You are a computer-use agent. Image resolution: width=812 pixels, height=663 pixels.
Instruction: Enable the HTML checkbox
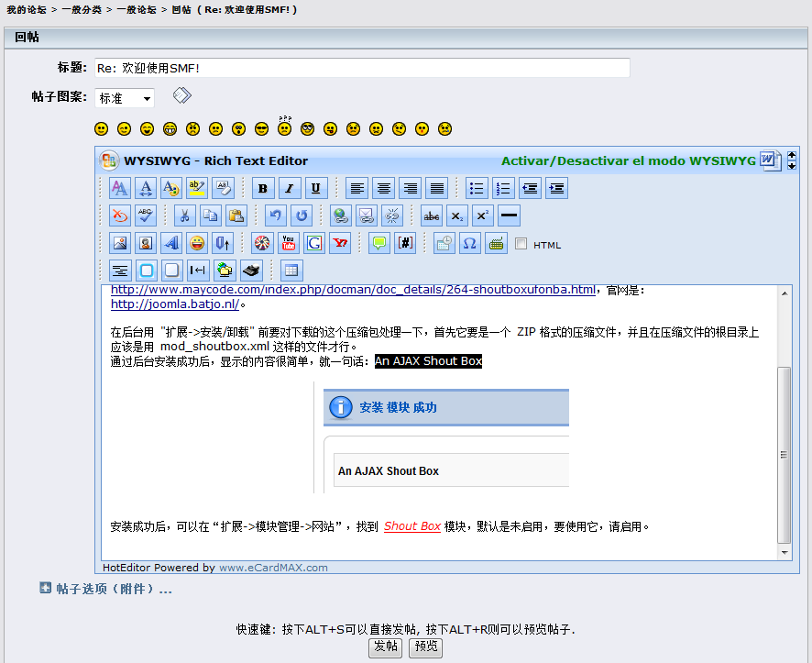point(521,244)
